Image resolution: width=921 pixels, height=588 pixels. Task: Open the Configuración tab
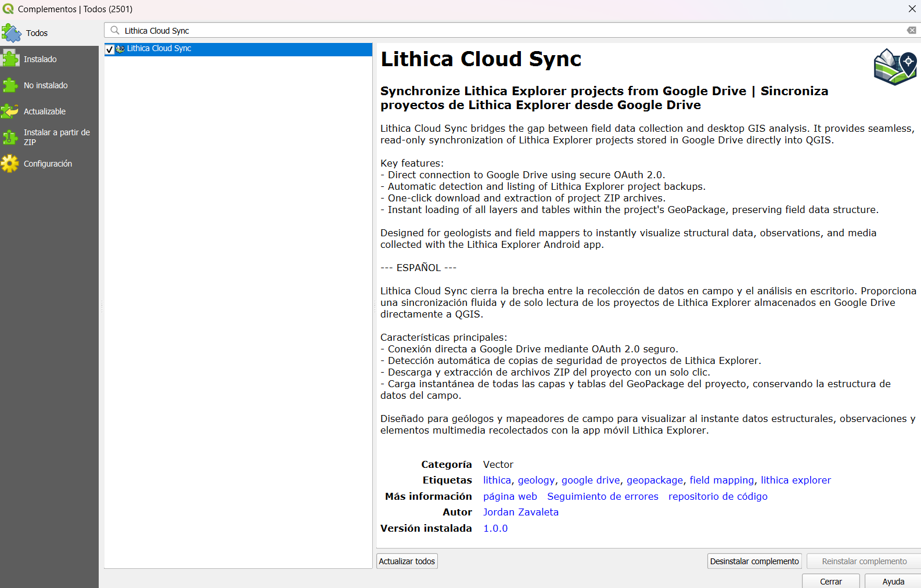tap(49, 164)
